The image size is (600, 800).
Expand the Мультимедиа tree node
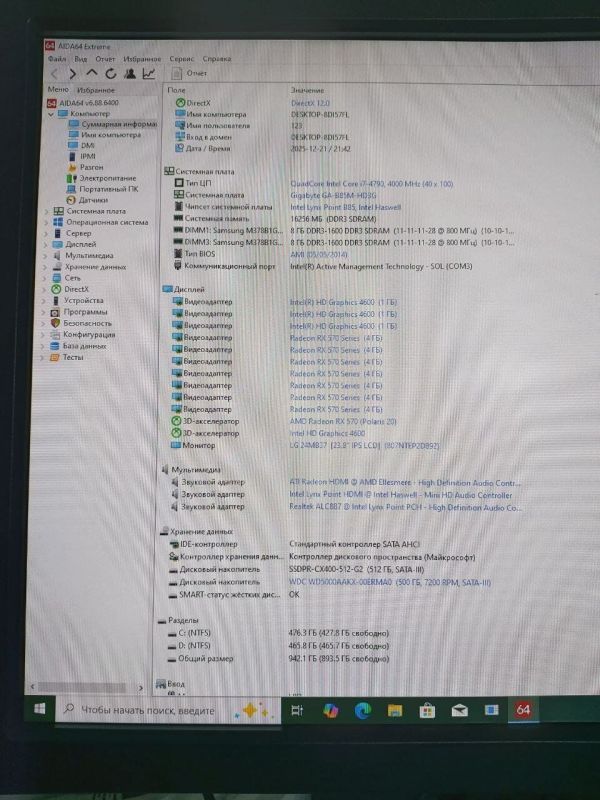45,255
